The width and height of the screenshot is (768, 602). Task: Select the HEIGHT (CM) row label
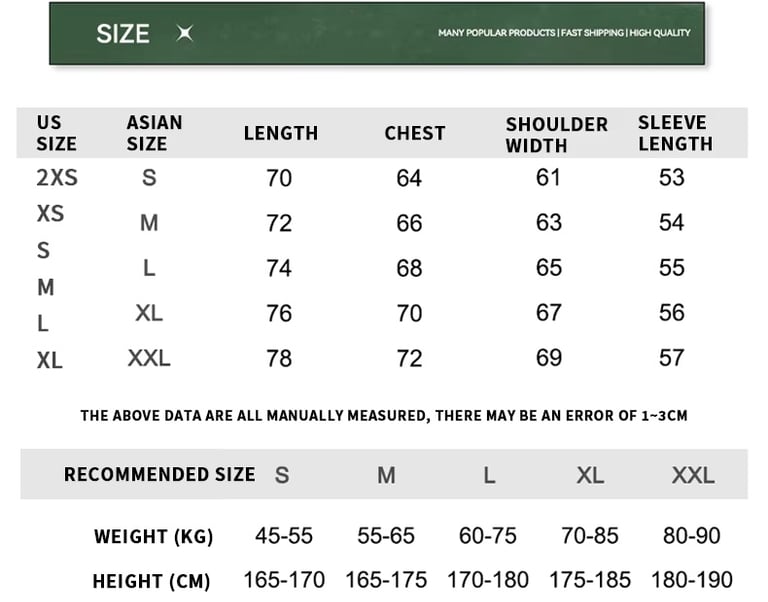click(153, 581)
